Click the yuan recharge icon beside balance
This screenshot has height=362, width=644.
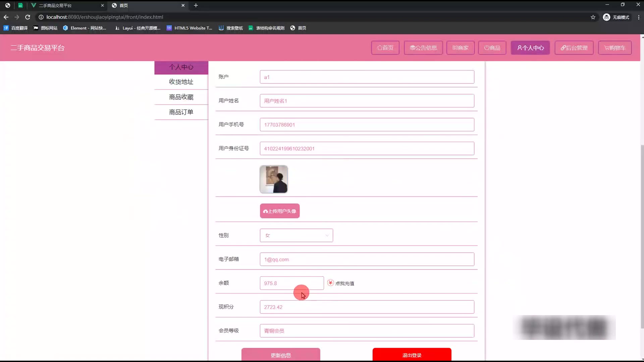click(x=330, y=283)
